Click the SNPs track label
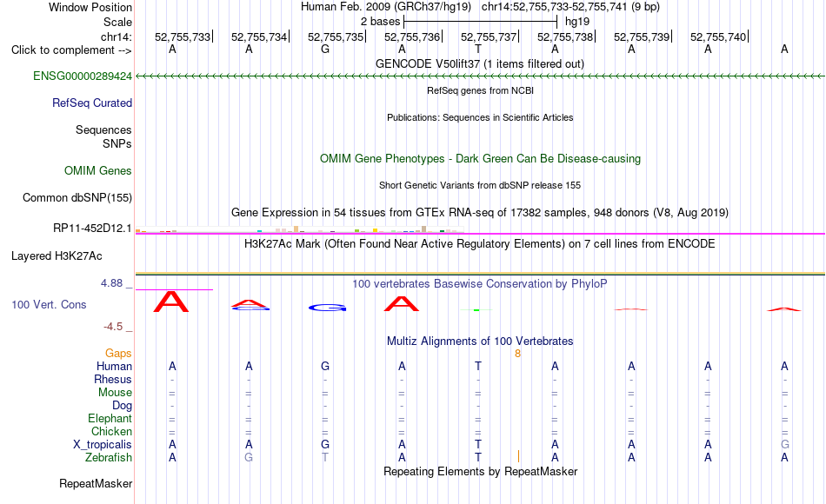The height and width of the screenshot is (504, 826). tap(117, 143)
